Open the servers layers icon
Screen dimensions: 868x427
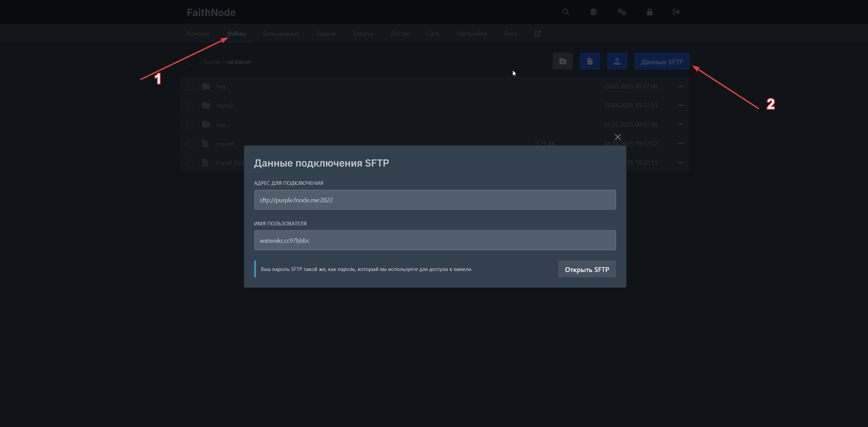(x=593, y=12)
